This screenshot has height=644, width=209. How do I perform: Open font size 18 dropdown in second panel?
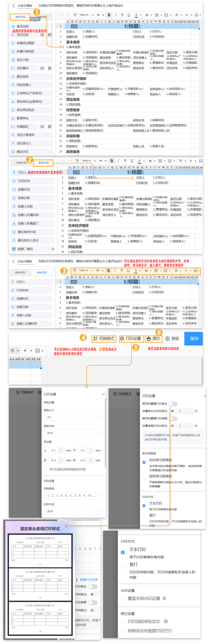coord(102,161)
